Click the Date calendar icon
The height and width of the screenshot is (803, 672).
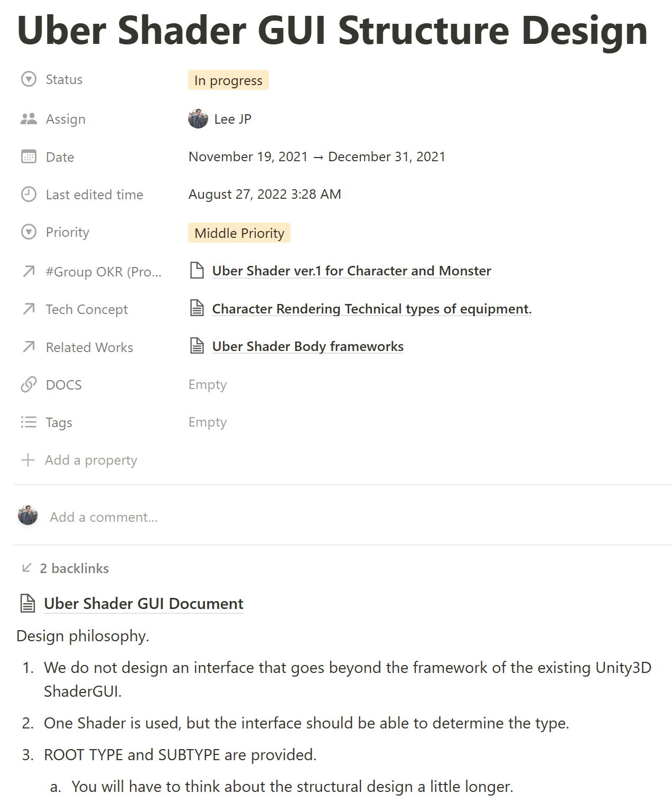pos(29,157)
